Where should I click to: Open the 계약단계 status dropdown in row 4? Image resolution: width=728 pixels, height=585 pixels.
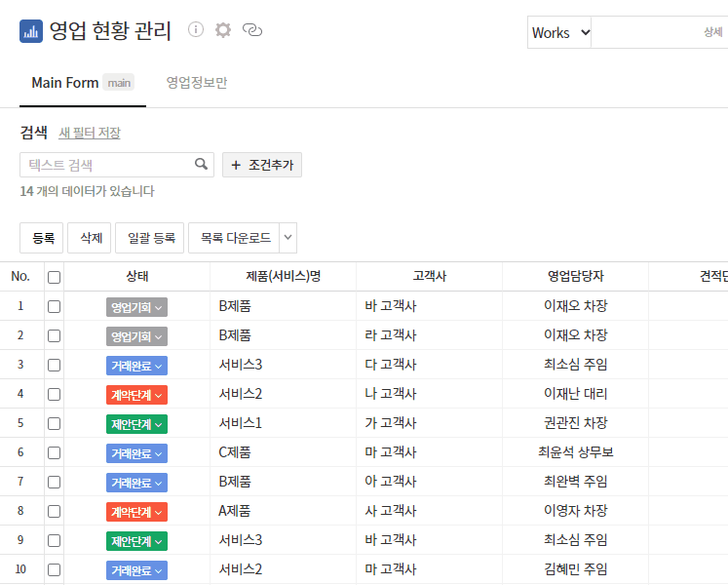136,395
